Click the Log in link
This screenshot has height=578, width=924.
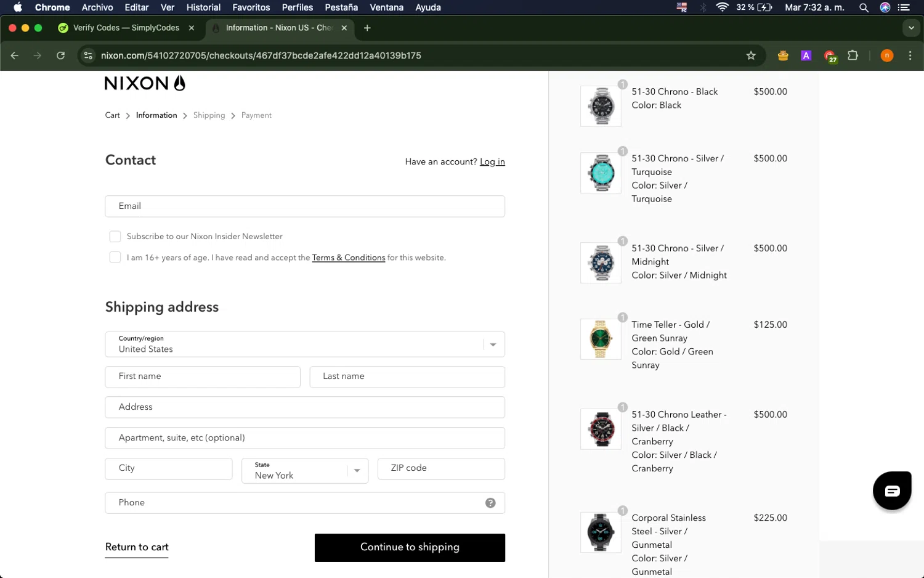[492, 161]
